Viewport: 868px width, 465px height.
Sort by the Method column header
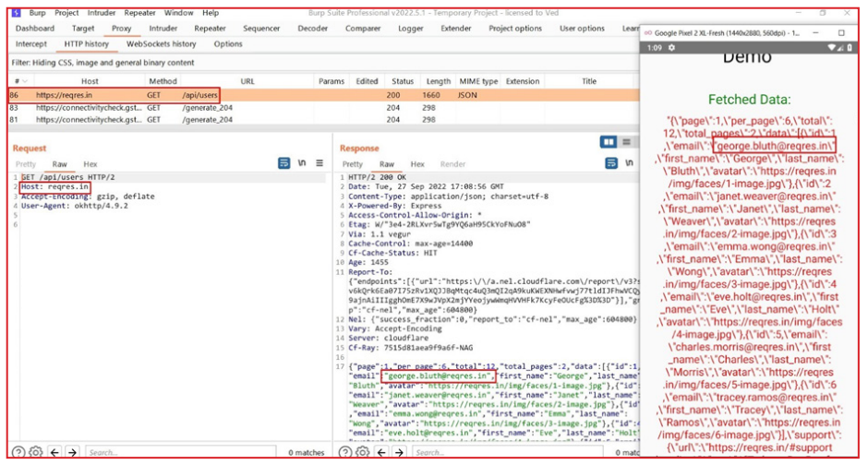pos(163,81)
